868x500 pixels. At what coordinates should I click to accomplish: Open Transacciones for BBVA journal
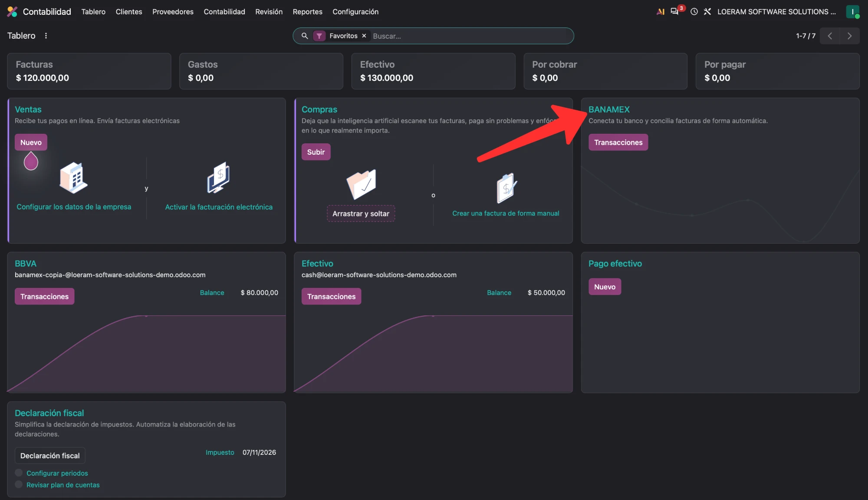point(44,296)
